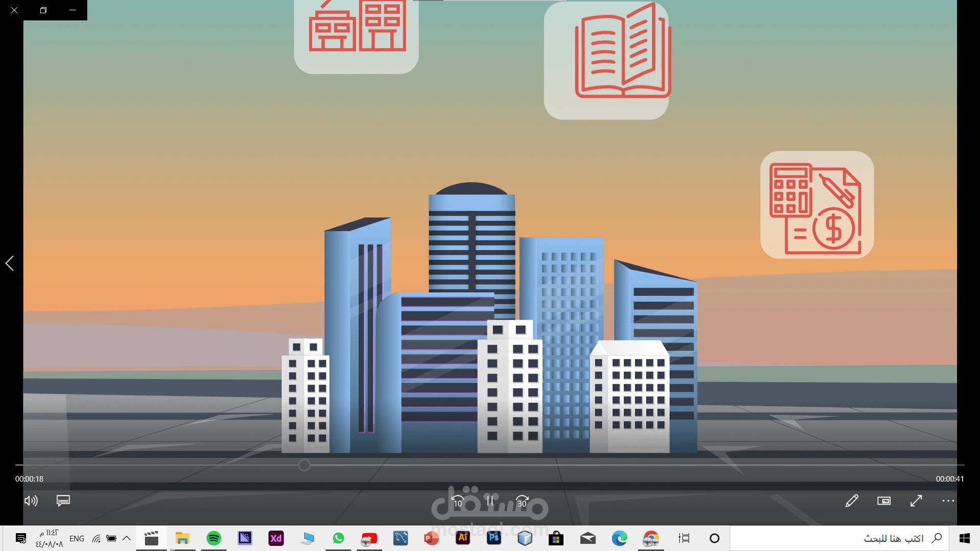Open the three-dots more options menu

[x=948, y=500]
